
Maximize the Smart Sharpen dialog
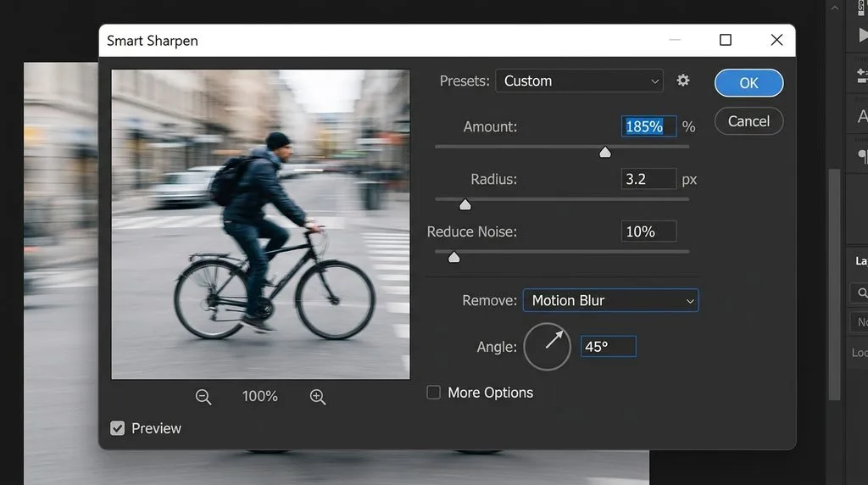(x=726, y=40)
